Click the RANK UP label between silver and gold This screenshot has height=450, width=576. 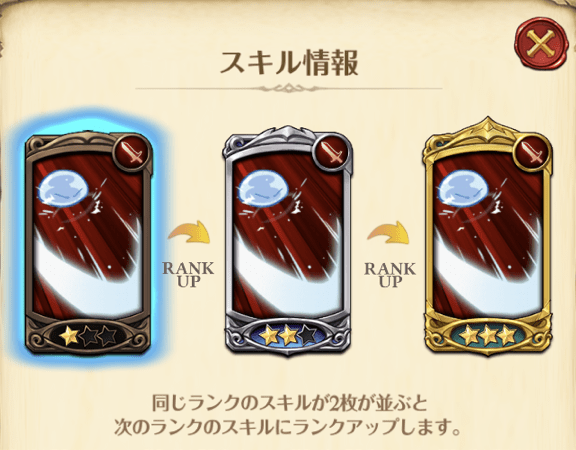coord(390,274)
